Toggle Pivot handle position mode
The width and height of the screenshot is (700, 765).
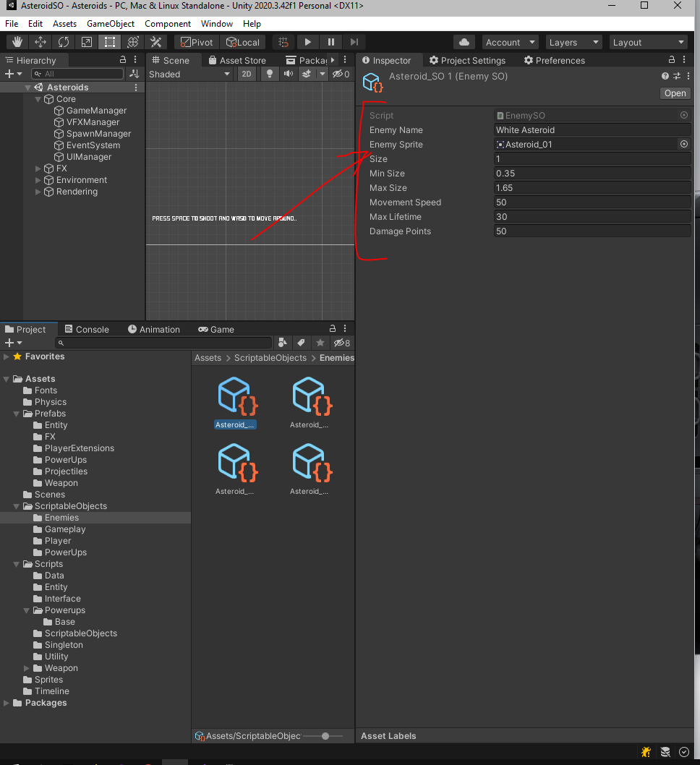[195, 41]
